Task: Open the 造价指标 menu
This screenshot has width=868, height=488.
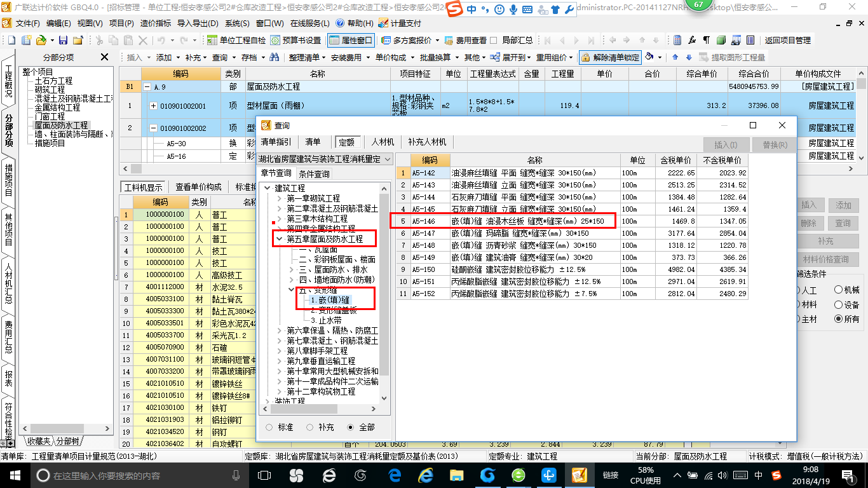Action: pyautogui.click(x=155, y=23)
